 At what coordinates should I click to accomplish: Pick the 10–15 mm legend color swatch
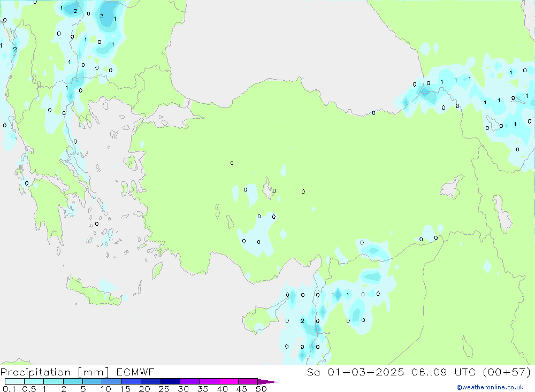112,381
